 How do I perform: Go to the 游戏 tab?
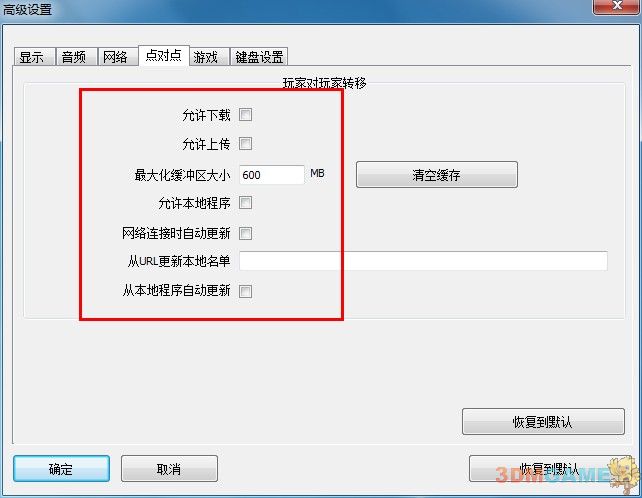point(208,57)
